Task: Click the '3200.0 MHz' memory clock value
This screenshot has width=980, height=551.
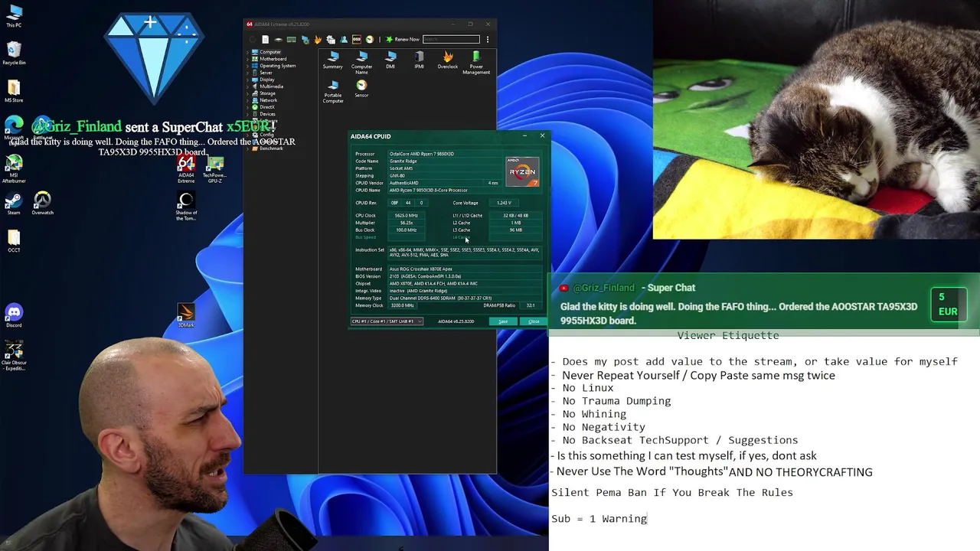Action: tap(402, 305)
